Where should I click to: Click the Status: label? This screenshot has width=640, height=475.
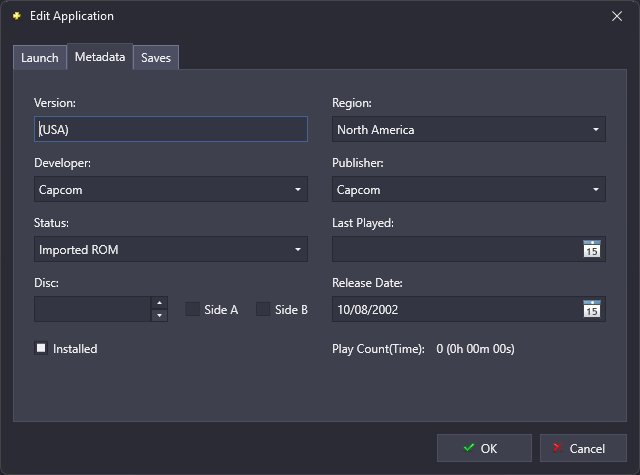point(51,223)
